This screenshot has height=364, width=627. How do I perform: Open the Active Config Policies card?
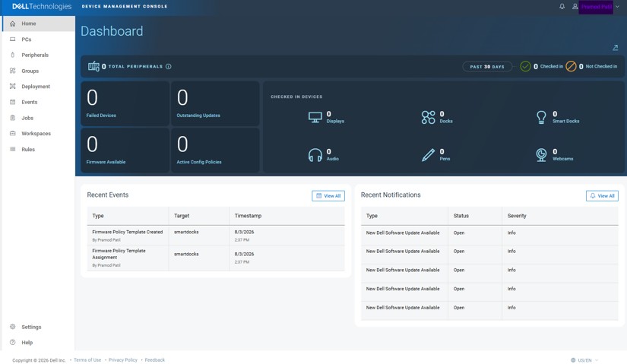[x=216, y=150]
